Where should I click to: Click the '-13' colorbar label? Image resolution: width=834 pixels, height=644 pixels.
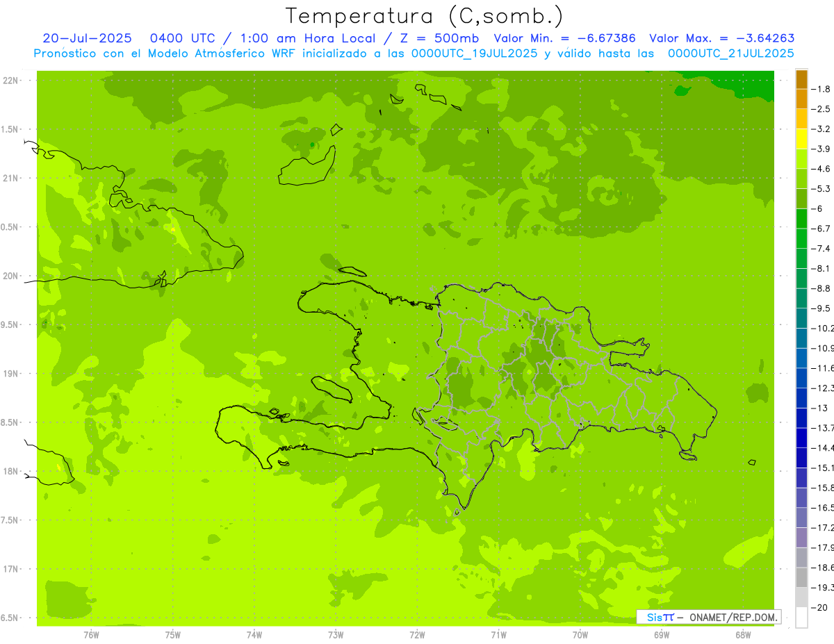[x=819, y=408]
